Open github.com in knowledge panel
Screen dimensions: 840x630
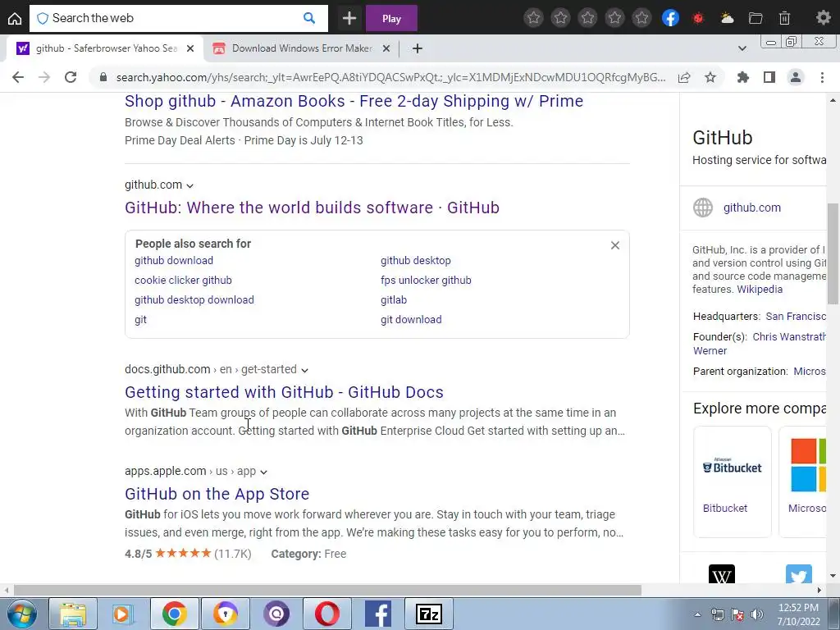click(751, 208)
